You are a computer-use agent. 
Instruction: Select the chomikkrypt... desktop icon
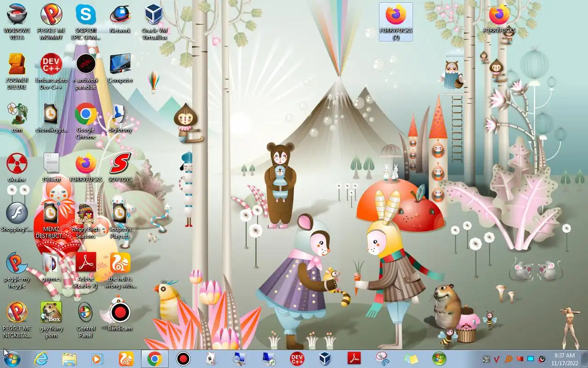pyautogui.click(x=51, y=117)
